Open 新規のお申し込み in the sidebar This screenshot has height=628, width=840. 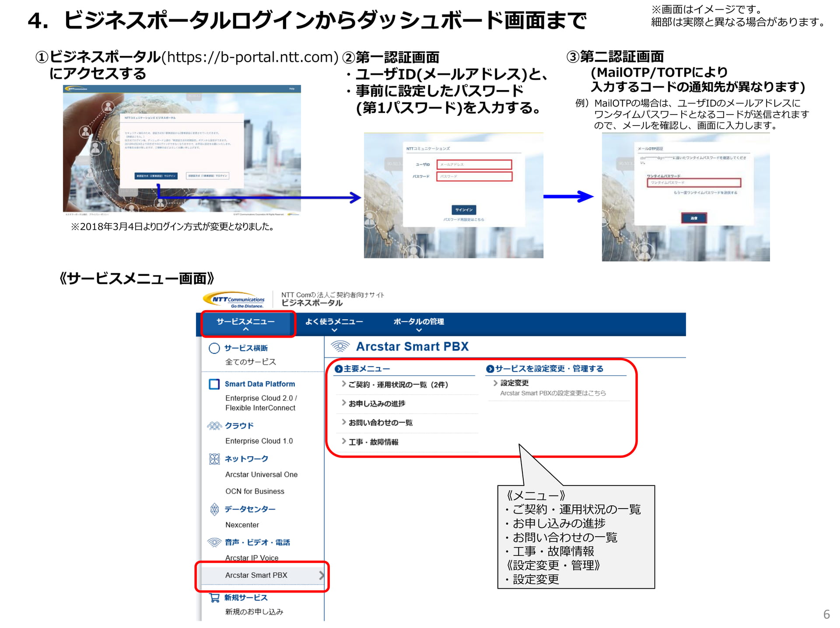tap(254, 611)
